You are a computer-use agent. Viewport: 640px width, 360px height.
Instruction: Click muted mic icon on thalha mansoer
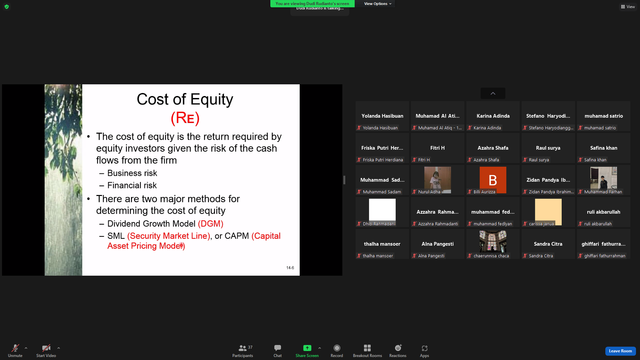[359, 256]
